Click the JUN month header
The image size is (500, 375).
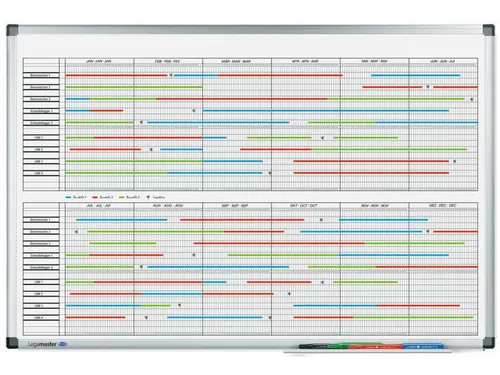pos(443,61)
